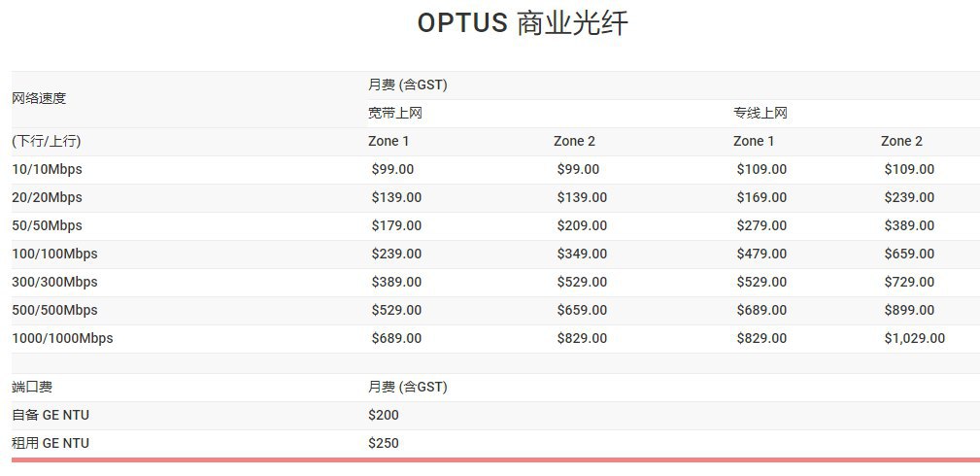Click the 50/50Mbps speed row label
The image size is (980, 476).
[x=47, y=225]
